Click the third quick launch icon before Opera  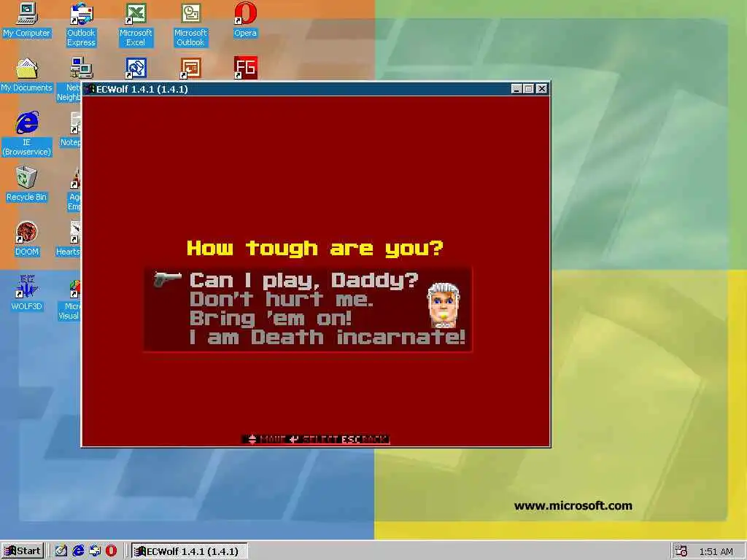coord(95,551)
